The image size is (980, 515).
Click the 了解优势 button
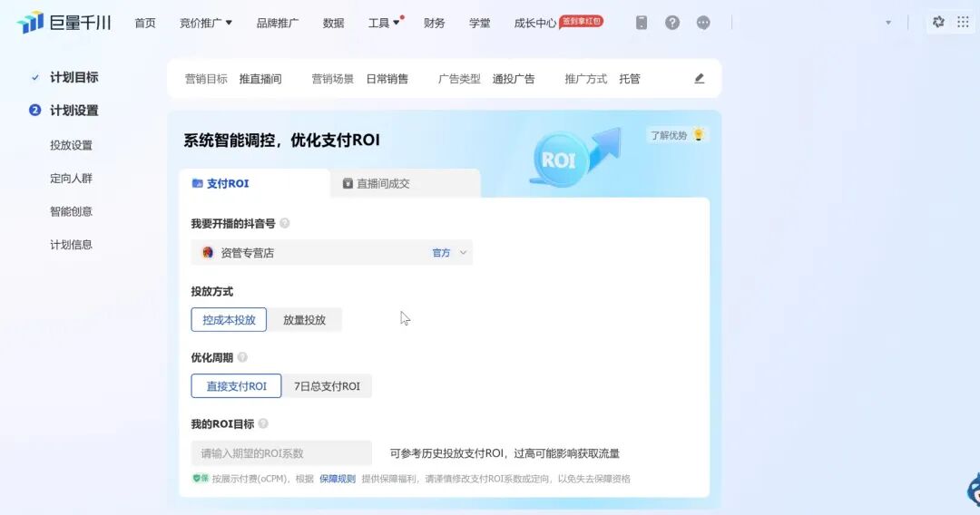(677, 135)
